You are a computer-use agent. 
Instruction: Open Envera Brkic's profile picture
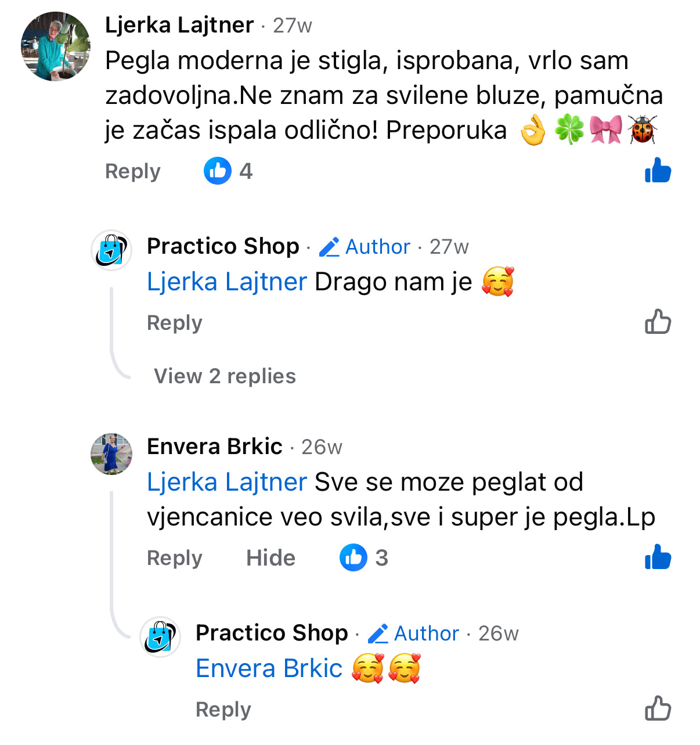coord(111,454)
